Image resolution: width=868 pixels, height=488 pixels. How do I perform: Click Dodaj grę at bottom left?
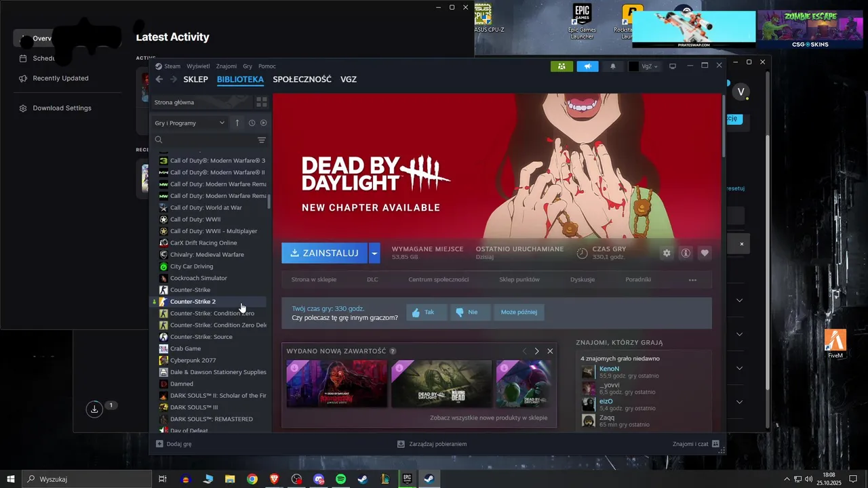tap(174, 444)
